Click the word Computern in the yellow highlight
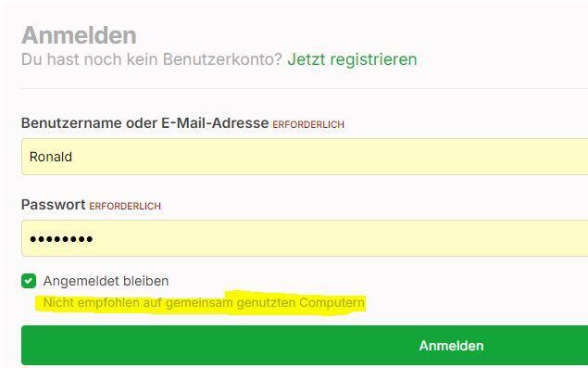 (x=332, y=303)
